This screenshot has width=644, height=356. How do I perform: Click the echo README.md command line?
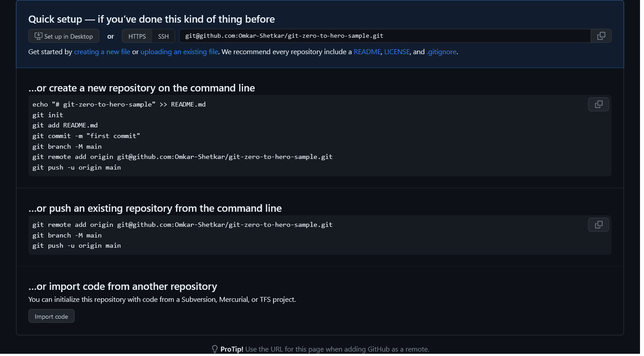pyautogui.click(x=119, y=105)
